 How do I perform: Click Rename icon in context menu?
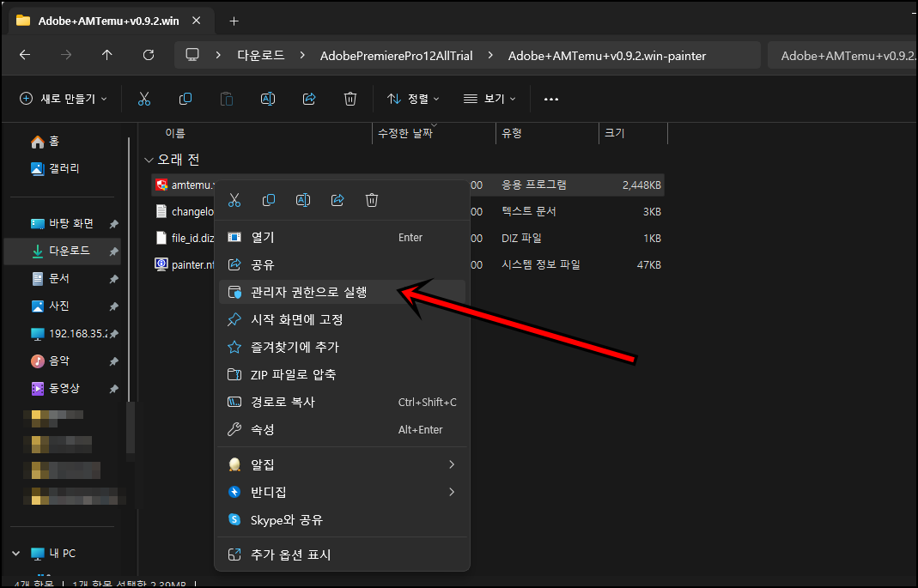tap(303, 200)
